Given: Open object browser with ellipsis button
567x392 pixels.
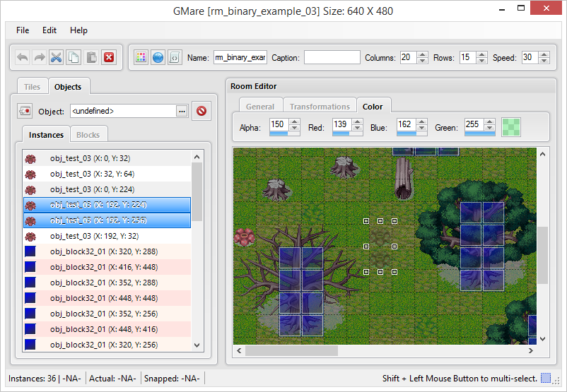Looking at the screenshot, I should pyautogui.click(x=182, y=112).
